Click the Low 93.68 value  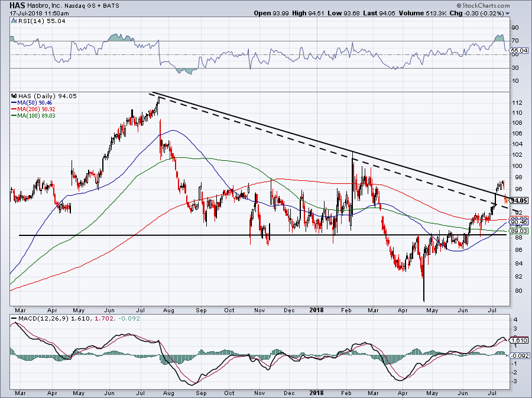343,14
